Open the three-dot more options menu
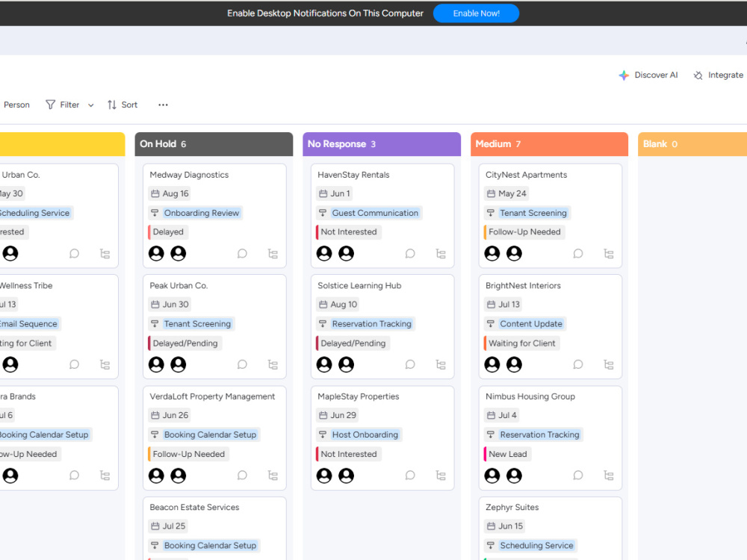The image size is (747, 560). [x=163, y=105]
